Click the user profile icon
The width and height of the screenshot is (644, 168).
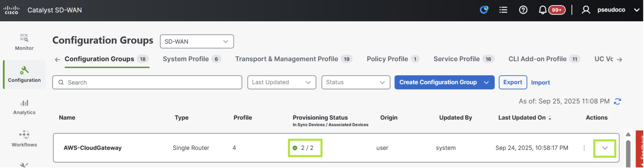(586, 10)
